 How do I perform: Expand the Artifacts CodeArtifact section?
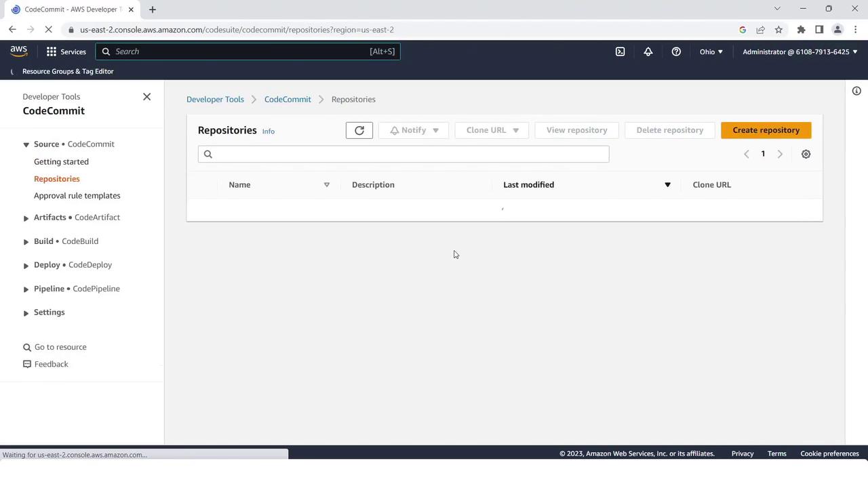click(x=26, y=218)
